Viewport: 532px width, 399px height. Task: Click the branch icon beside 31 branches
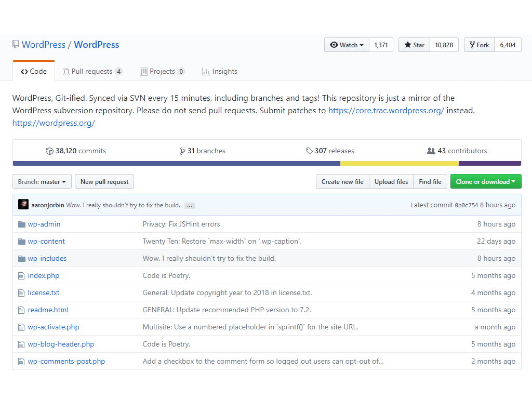click(182, 151)
